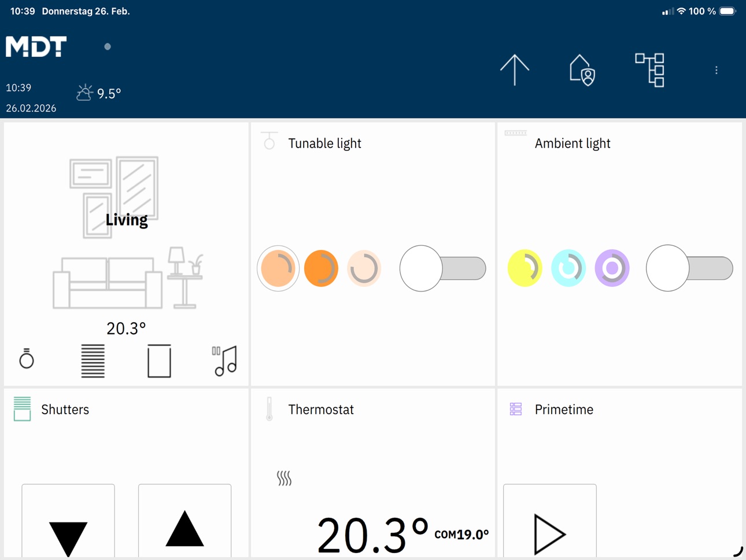Screen dimensions: 746x560
Task: Tap the weather icon beside 9.5°
Action: [x=84, y=93]
